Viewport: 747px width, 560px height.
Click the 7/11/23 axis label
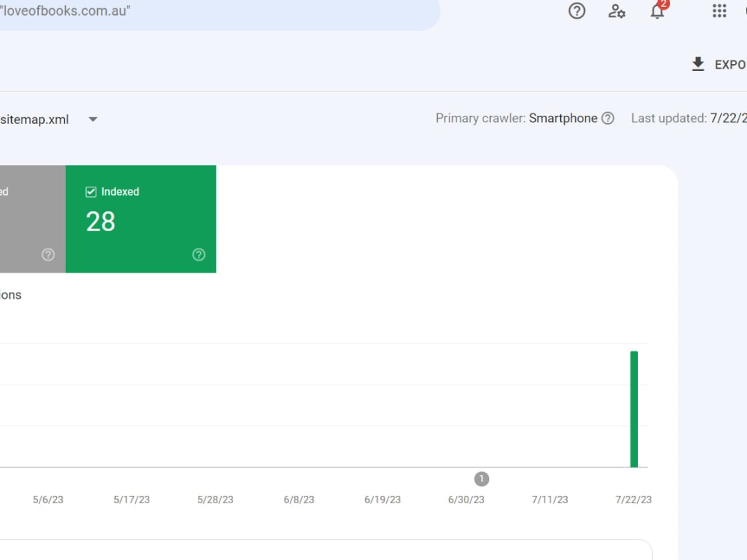tap(550, 500)
